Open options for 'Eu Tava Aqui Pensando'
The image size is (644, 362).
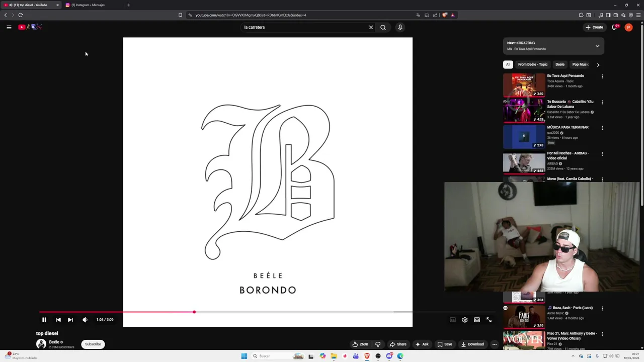click(x=602, y=76)
